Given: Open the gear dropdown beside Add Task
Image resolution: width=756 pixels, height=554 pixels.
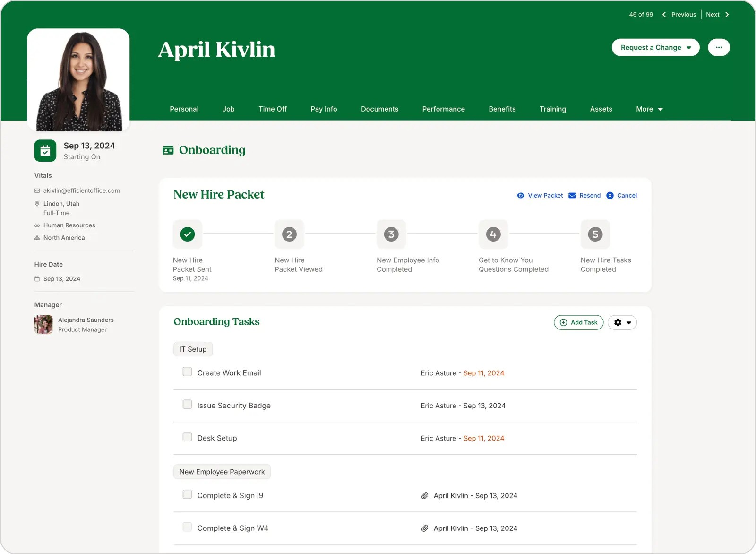Looking at the screenshot, I should [x=622, y=322].
